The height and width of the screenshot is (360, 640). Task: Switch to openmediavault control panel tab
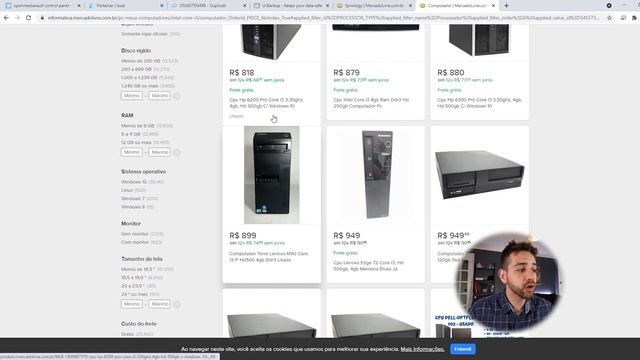[x=43, y=6]
